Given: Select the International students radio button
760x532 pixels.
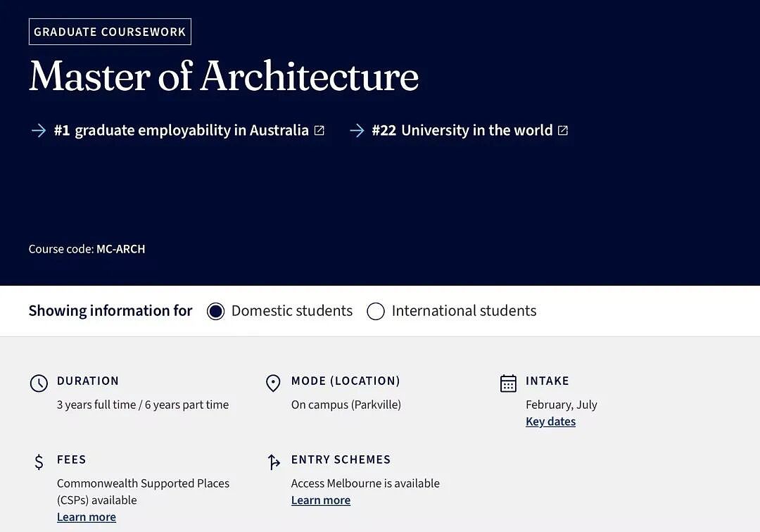Looking at the screenshot, I should (x=376, y=311).
